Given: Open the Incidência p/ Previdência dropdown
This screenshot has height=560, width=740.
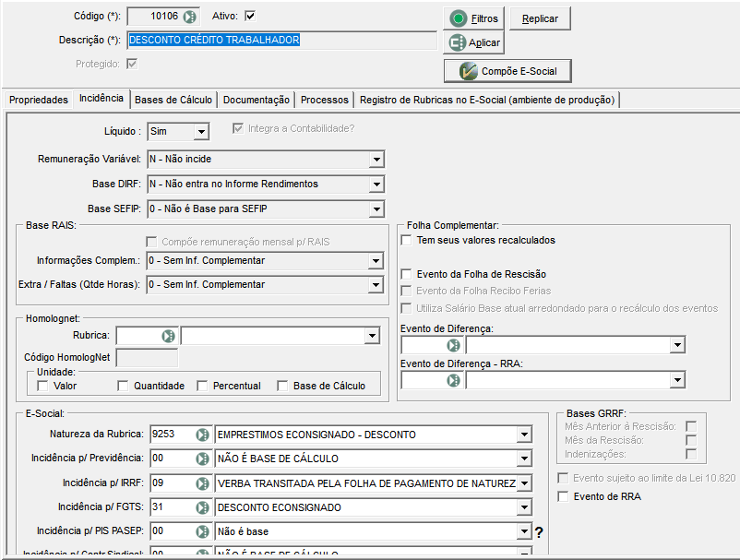Looking at the screenshot, I should pos(524,459).
